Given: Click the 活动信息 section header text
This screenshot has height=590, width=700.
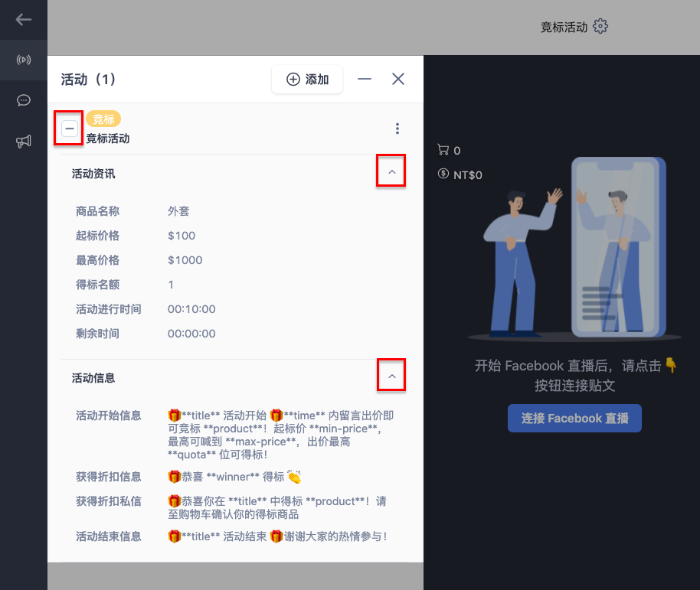Looking at the screenshot, I should coord(93,378).
